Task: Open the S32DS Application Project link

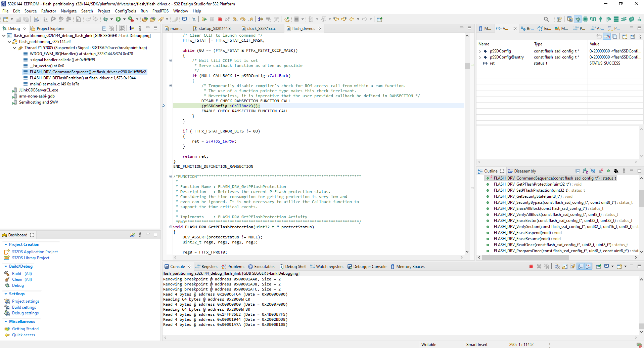Action: pyautogui.click(x=35, y=252)
